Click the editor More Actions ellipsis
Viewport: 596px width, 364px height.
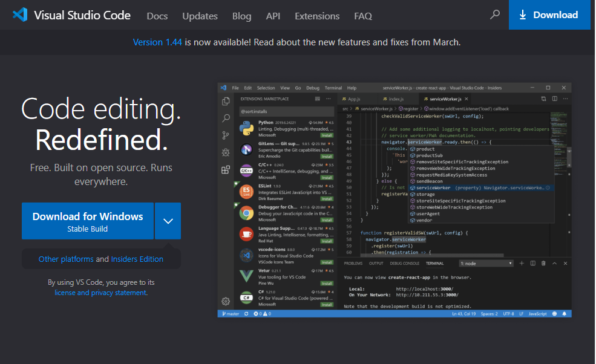click(x=566, y=99)
